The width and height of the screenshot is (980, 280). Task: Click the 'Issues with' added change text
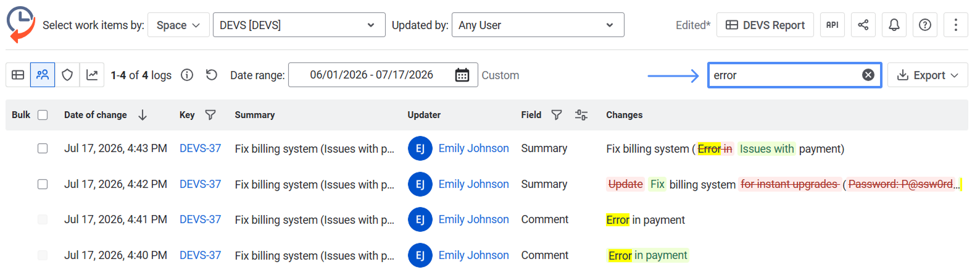click(x=766, y=149)
